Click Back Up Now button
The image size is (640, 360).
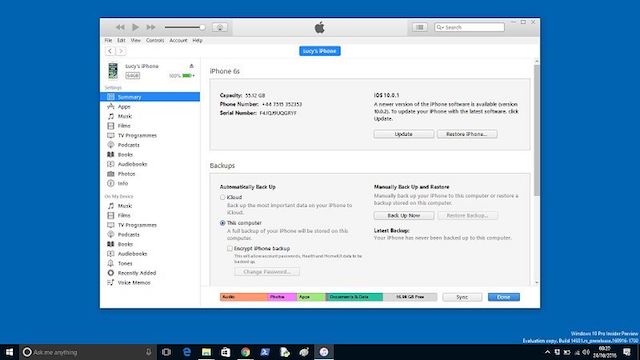click(404, 216)
